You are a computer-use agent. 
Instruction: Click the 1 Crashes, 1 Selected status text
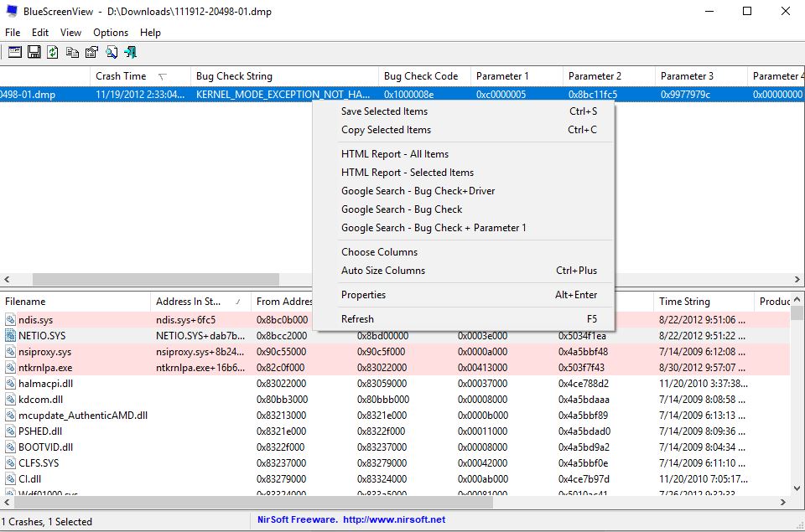tap(47, 522)
